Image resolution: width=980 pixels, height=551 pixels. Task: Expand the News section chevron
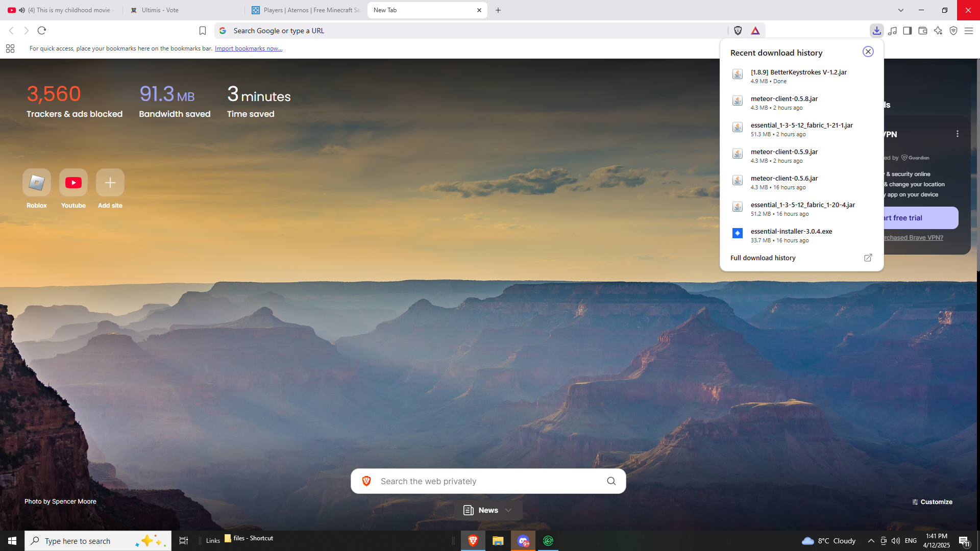(508, 510)
